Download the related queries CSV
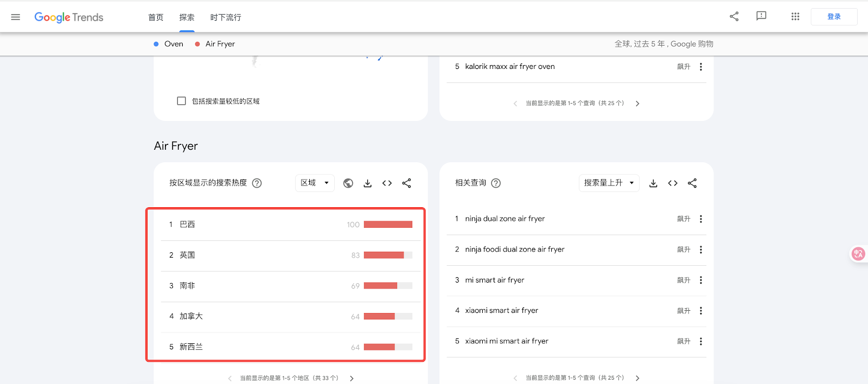This screenshot has width=868, height=384. (x=653, y=183)
